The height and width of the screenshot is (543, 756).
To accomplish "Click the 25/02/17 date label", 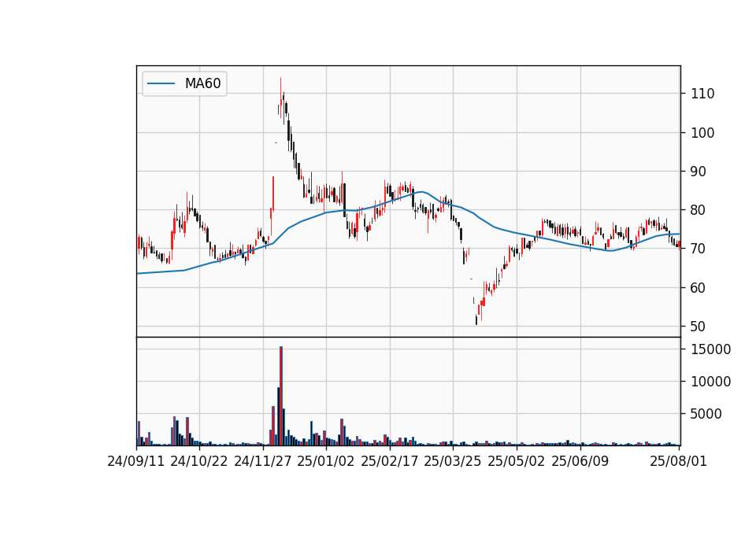I will (390, 461).
